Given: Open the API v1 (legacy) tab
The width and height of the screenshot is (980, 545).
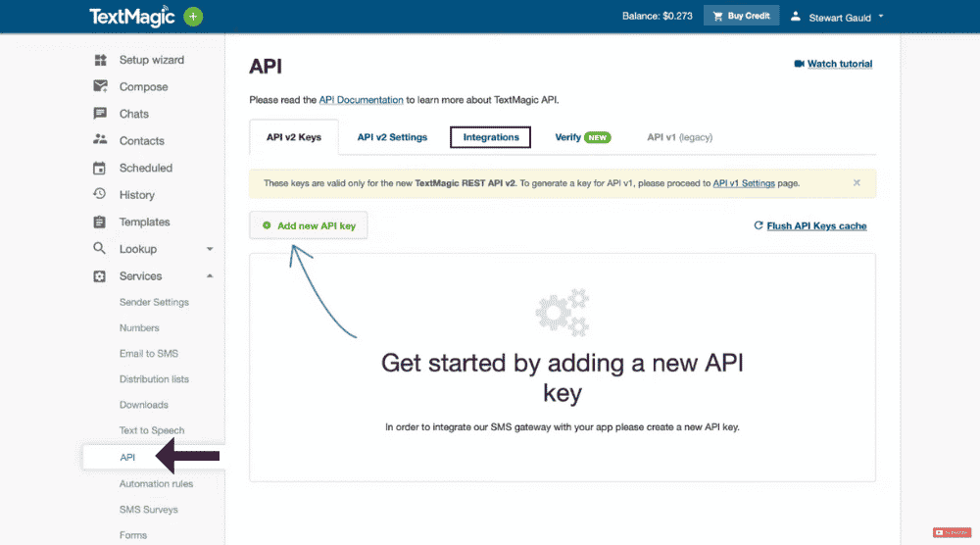Looking at the screenshot, I should pyautogui.click(x=679, y=137).
